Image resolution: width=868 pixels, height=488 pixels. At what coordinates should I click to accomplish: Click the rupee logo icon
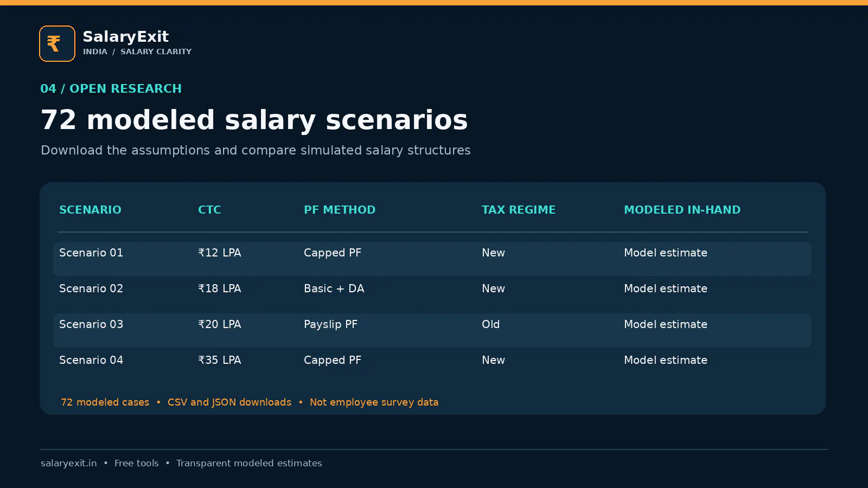(x=57, y=43)
